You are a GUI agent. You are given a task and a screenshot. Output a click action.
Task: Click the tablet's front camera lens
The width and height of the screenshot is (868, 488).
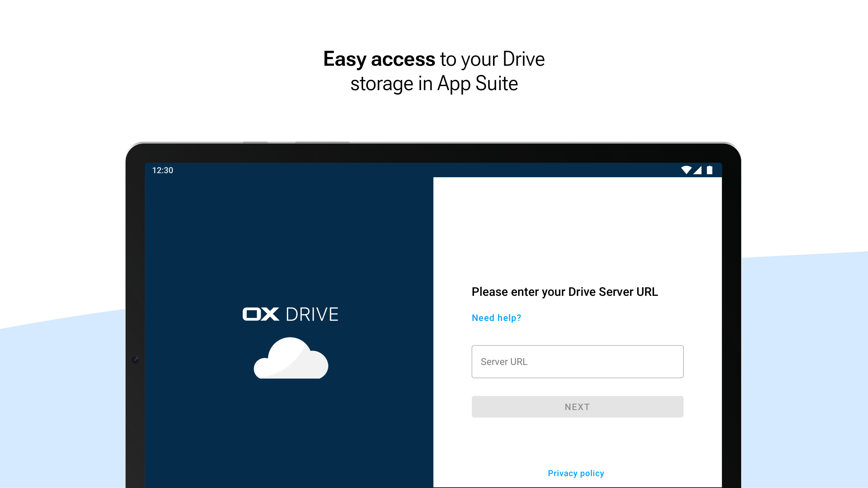pyautogui.click(x=136, y=359)
